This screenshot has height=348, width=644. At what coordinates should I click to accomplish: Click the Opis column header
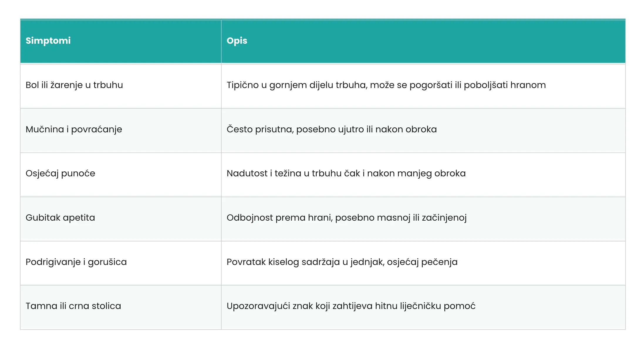tap(237, 40)
